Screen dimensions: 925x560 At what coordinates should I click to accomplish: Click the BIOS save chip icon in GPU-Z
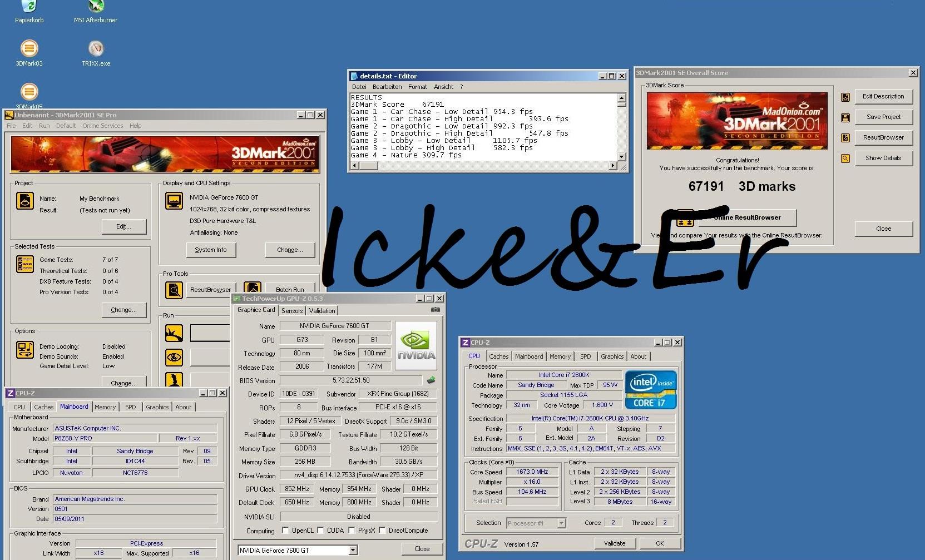(x=431, y=380)
